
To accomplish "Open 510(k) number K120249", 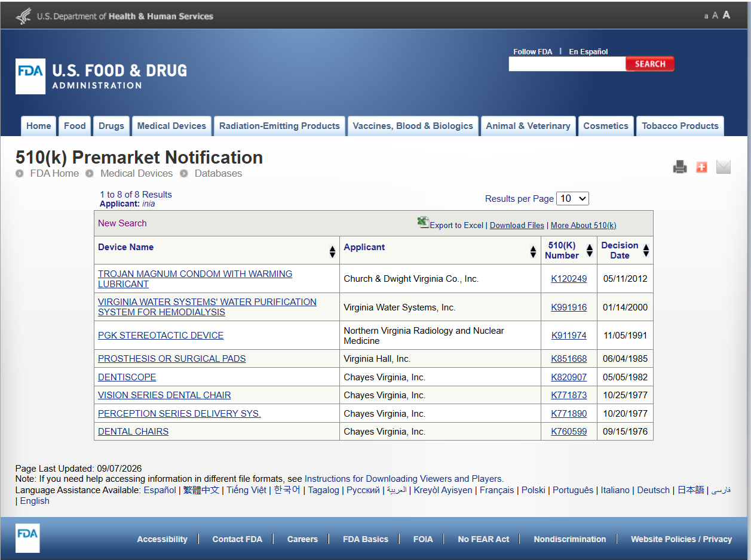I will (569, 279).
